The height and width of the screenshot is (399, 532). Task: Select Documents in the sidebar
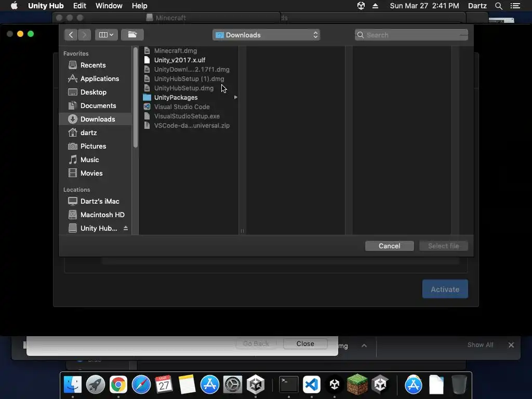click(x=95, y=106)
